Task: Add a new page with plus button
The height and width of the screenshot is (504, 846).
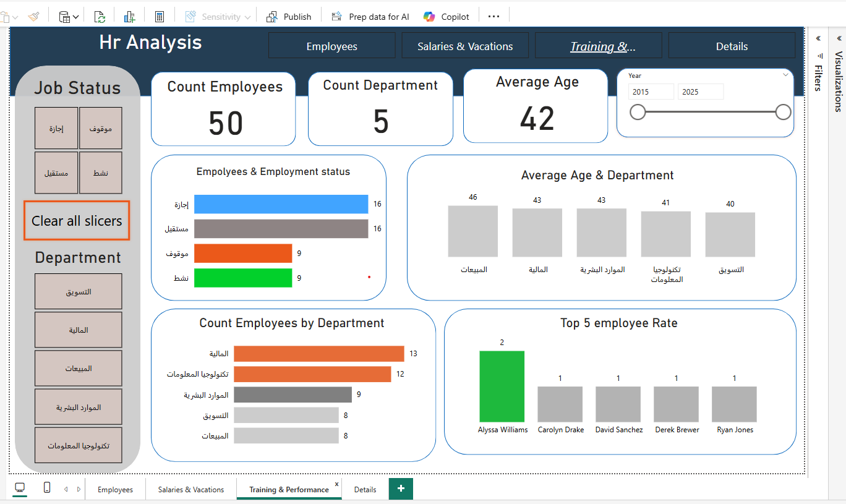Action: [401, 489]
